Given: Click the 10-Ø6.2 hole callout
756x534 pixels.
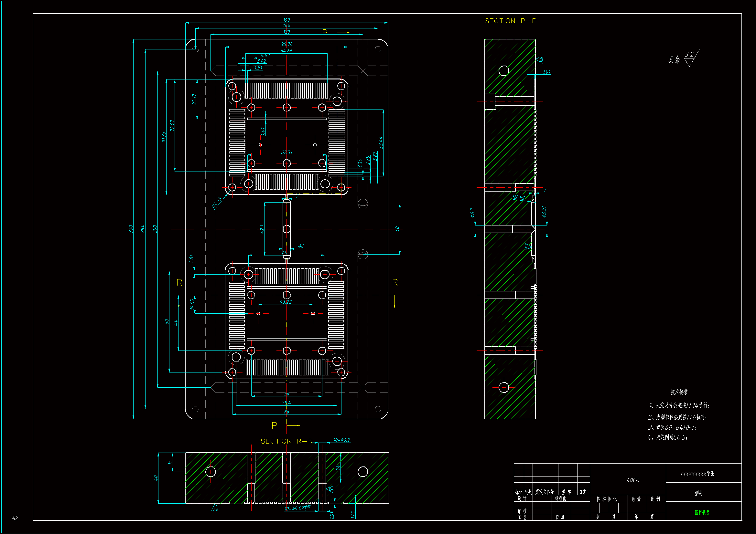Looking at the screenshot, I should coord(341,440).
